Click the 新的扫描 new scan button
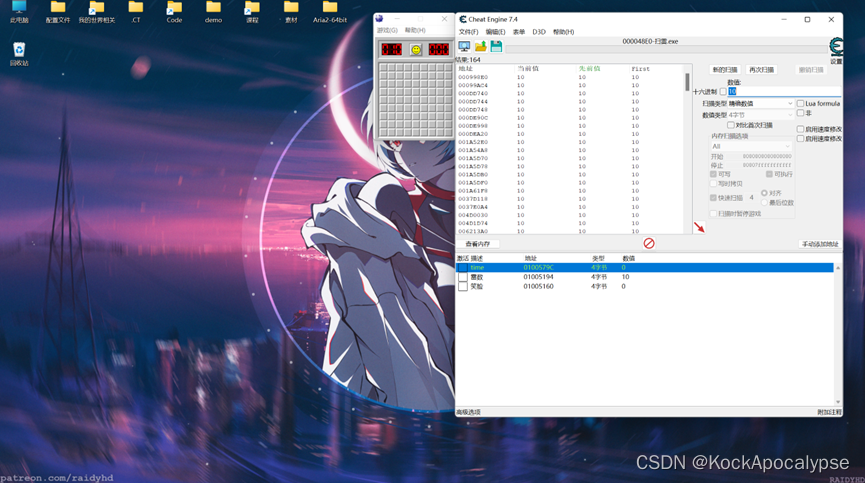865x483 pixels. (x=725, y=69)
